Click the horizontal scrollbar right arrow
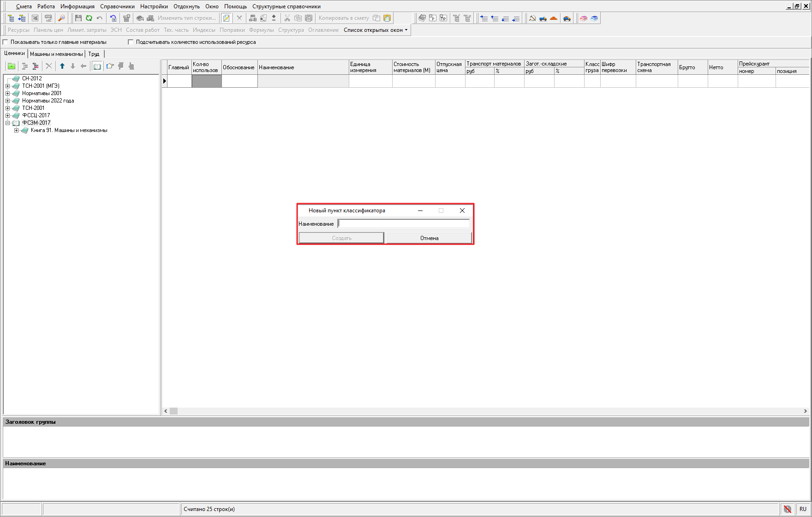 (x=805, y=411)
